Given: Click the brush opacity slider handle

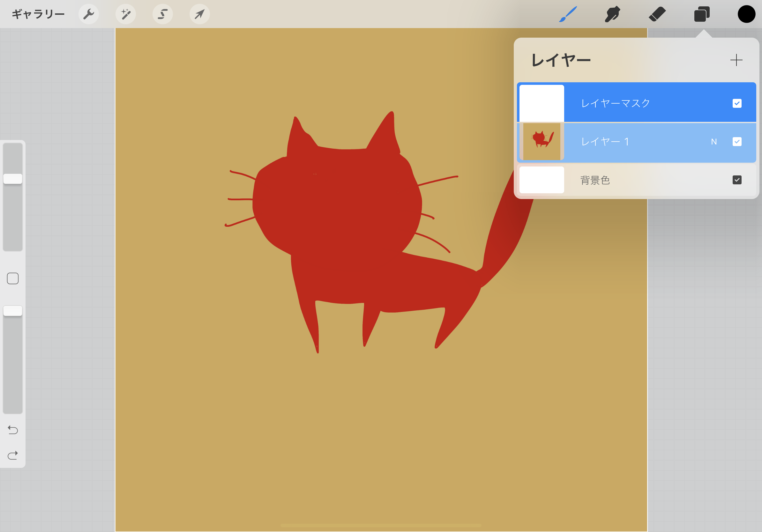Looking at the screenshot, I should point(13,311).
